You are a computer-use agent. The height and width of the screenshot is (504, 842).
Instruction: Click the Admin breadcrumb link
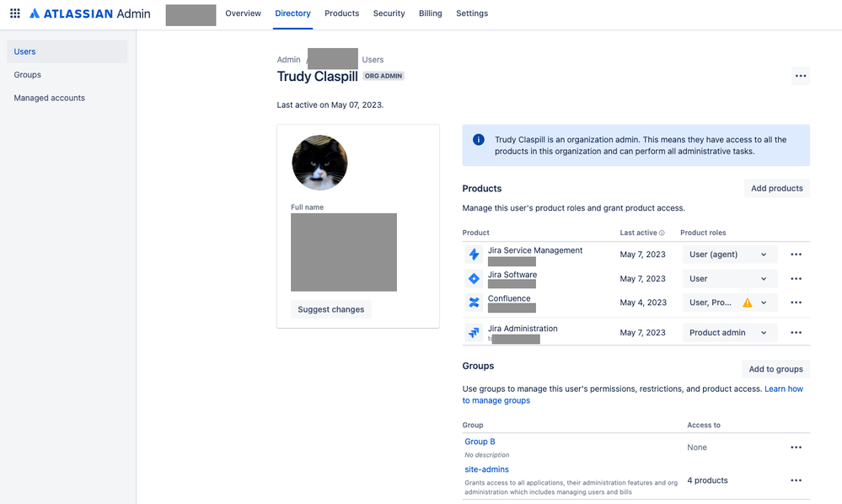click(288, 60)
